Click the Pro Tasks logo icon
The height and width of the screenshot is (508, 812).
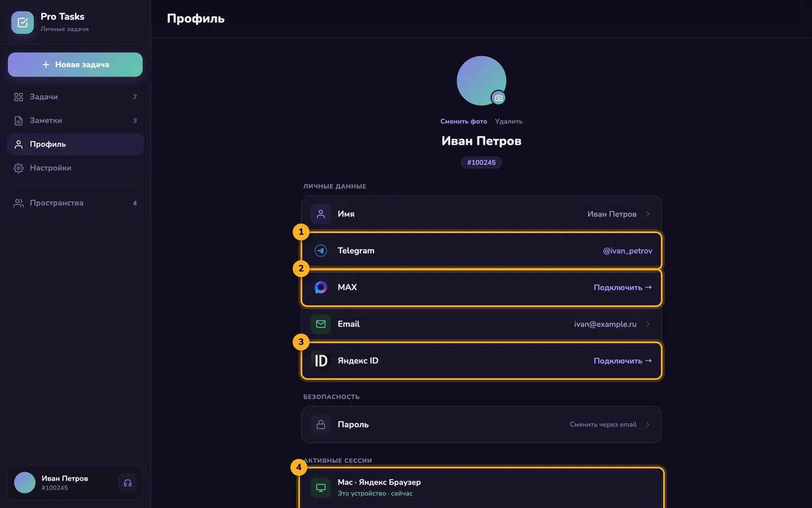(x=22, y=22)
